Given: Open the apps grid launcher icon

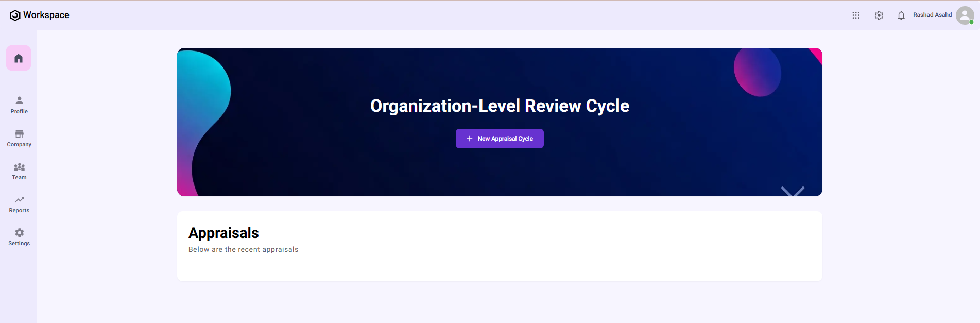Looking at the screenshot, I should (x=856, y=15).
